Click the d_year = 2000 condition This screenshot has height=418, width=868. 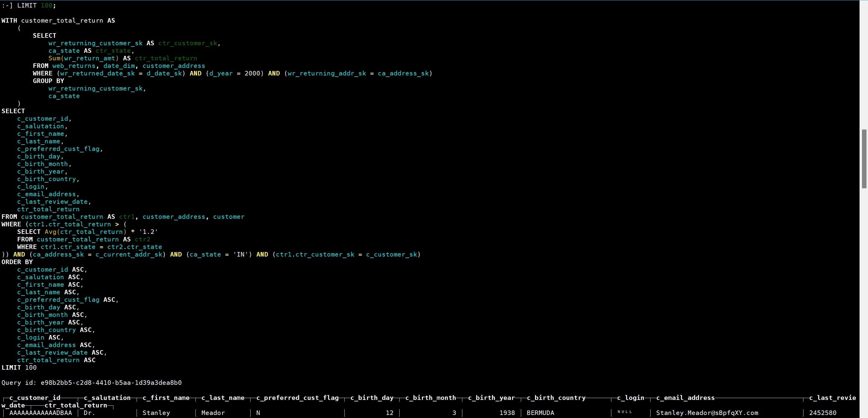235,73
